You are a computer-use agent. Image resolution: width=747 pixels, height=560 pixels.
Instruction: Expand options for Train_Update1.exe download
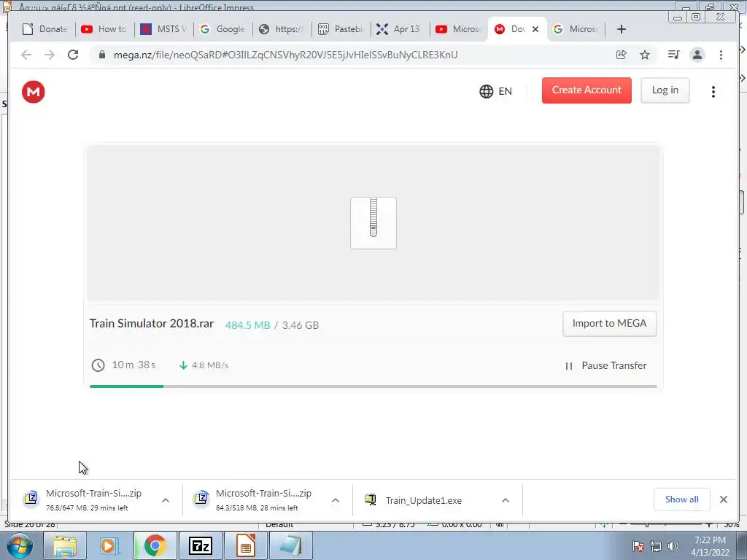[x=506, y=500]
